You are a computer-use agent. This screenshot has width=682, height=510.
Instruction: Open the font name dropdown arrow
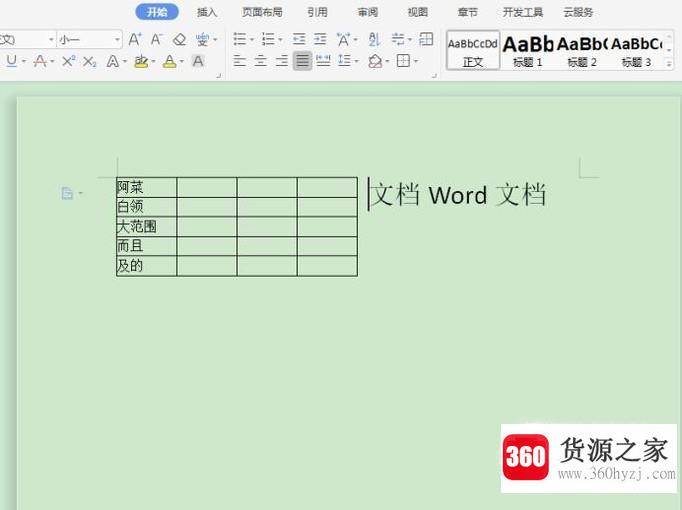pos(51,40)
